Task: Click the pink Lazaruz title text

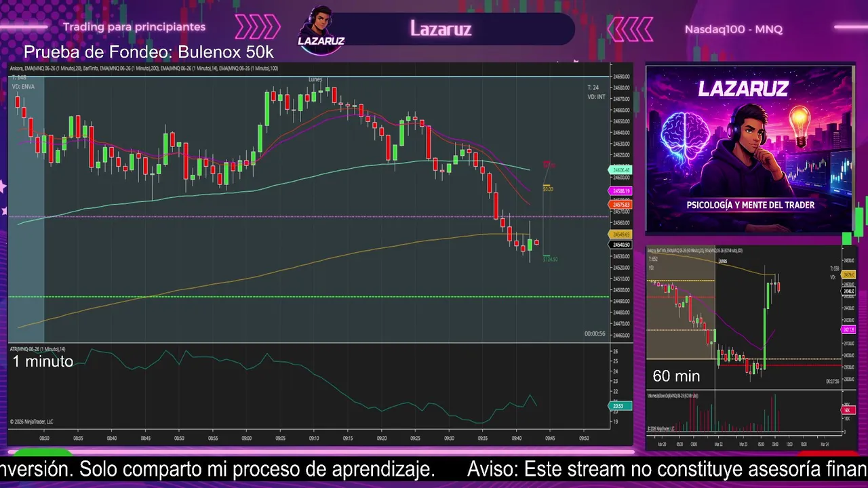Action: [x=441, y=28]
